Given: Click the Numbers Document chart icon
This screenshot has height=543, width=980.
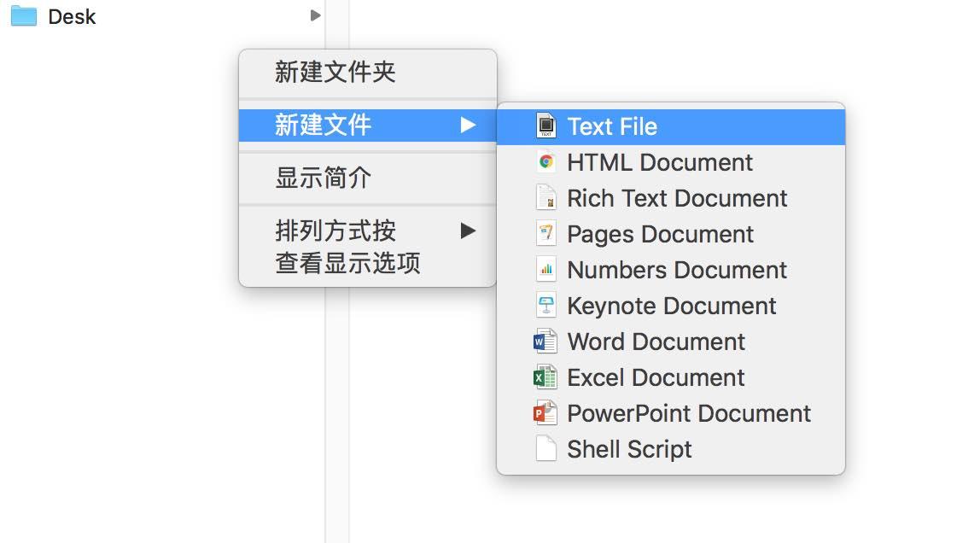Looking at the screenshot, I should click(x=545, y=270).
